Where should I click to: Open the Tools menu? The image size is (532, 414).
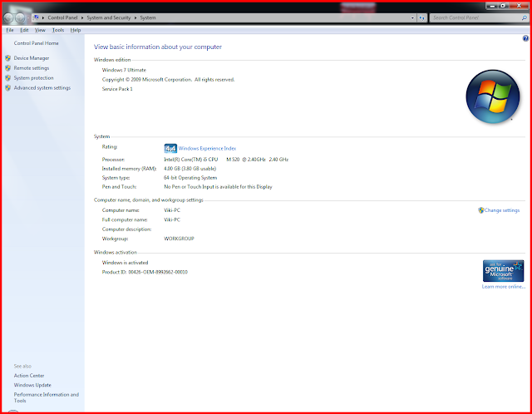[x=58, y=30]
